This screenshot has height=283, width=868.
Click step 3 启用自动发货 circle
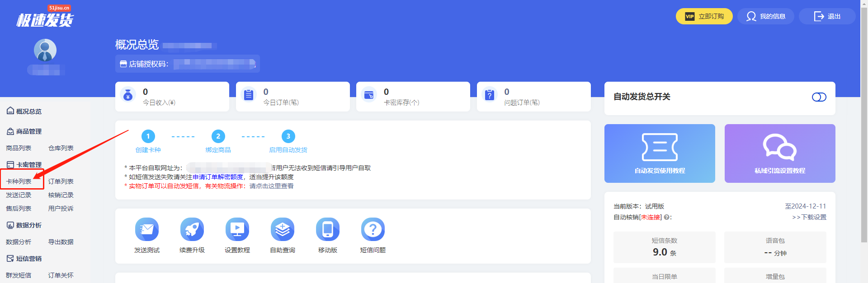coord(288,136)
